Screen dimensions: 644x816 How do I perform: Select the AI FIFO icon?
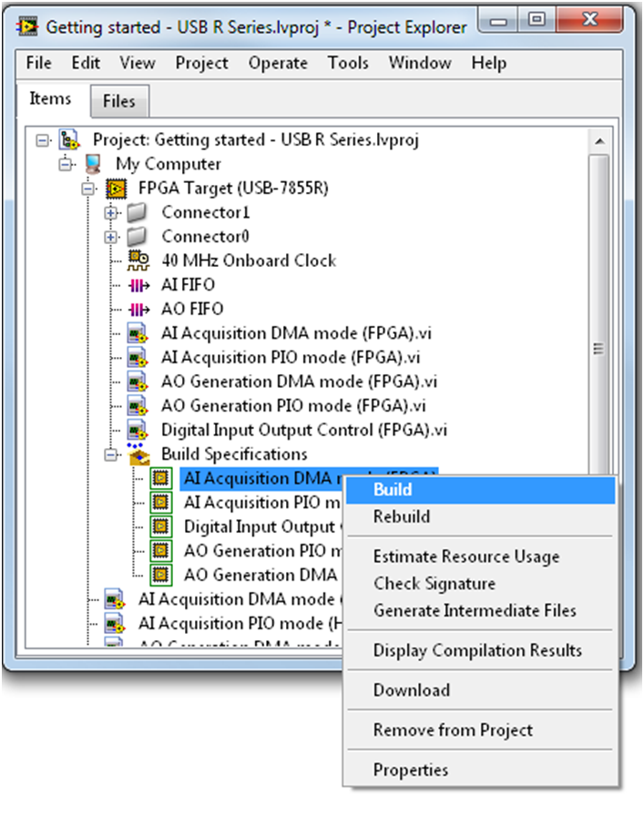pyautogui.click(x=138, y=285)
